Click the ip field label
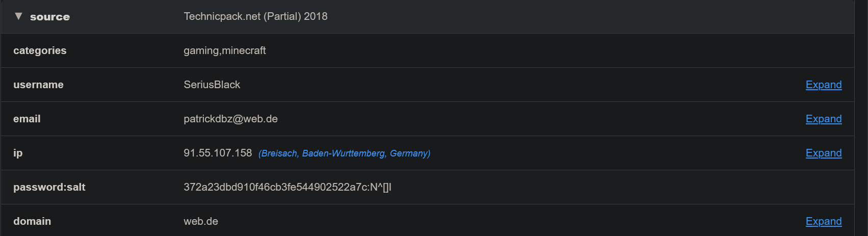Image resolution: width=868 pixels, height=236 pixels. pyautogui.click(x=18, y=153)
